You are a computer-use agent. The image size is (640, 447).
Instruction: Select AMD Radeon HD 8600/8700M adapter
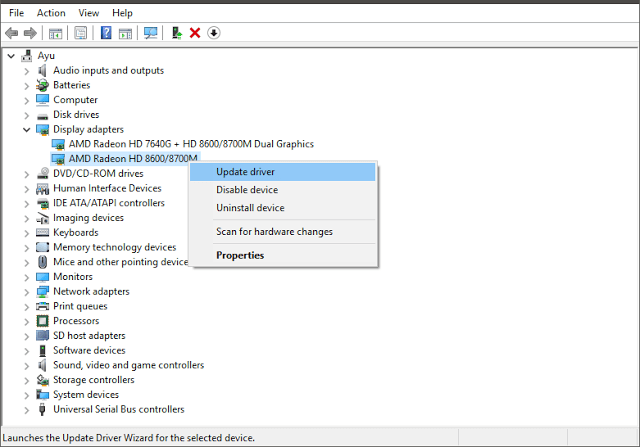click(133, 158)
